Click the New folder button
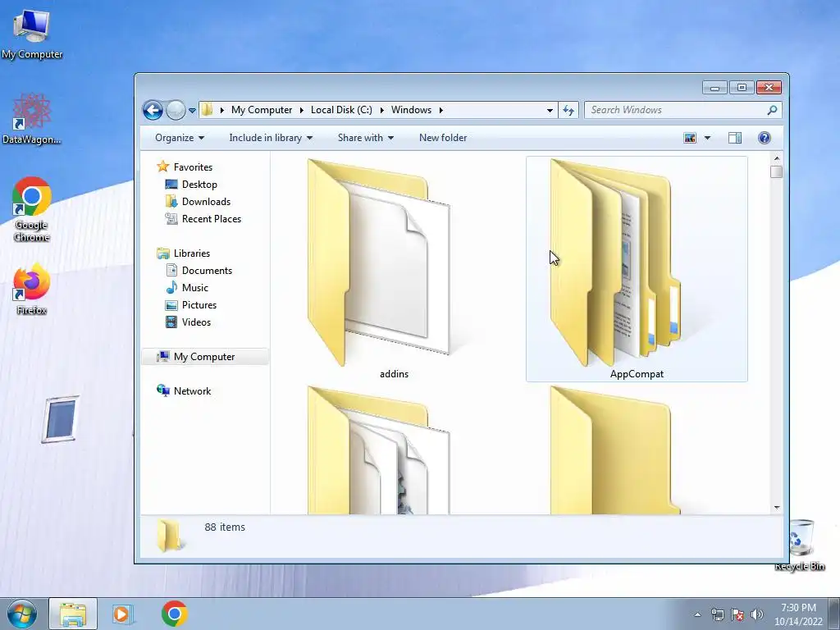840x630 pixels. tap(443, 138)
